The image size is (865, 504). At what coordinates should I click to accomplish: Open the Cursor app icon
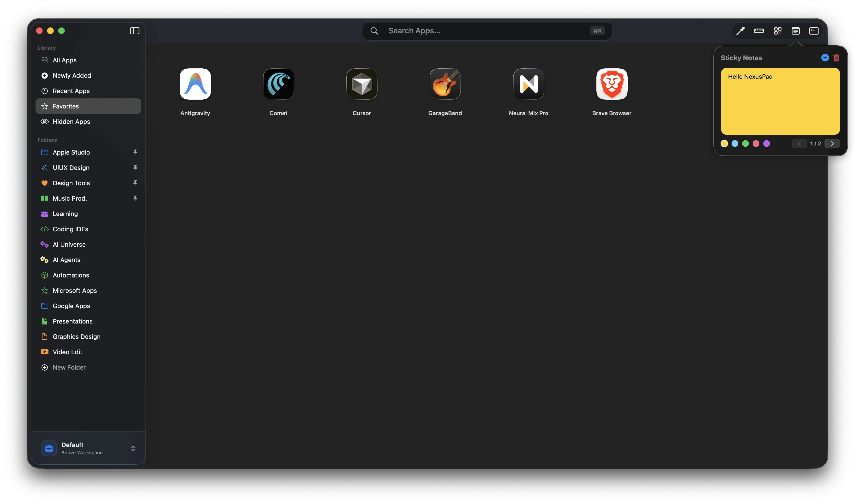(362, 84)
